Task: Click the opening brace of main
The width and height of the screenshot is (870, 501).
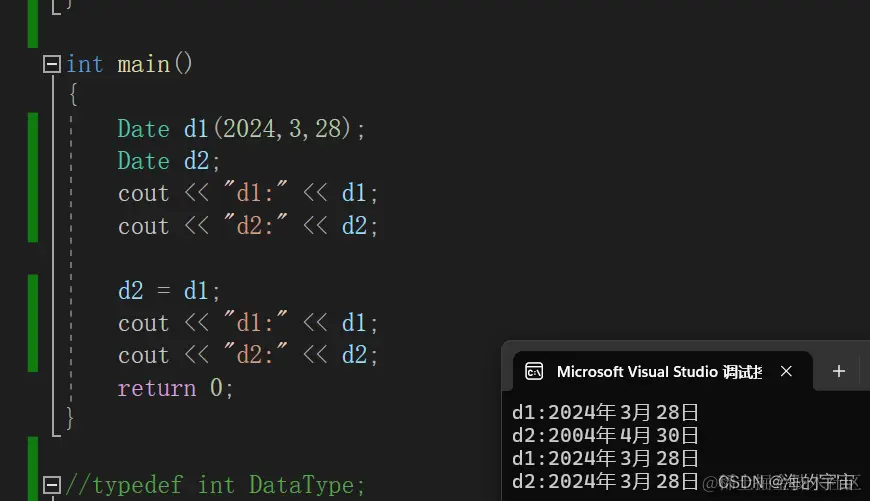Action: click(73, 94)
